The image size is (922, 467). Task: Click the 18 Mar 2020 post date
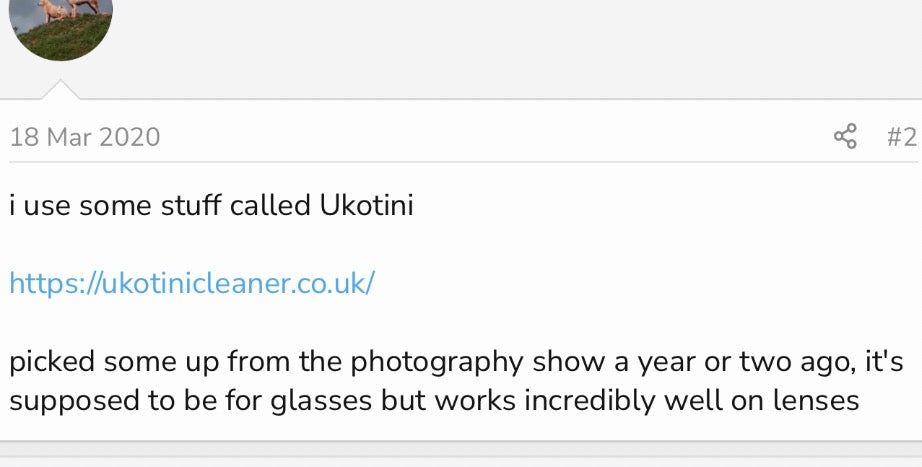pos(85,137)
